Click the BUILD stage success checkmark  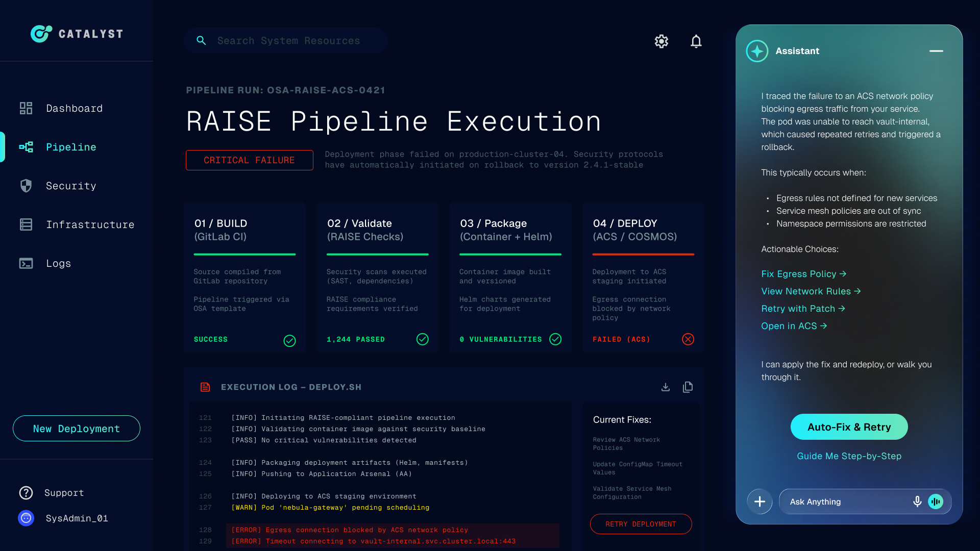[x=289, y=340]
